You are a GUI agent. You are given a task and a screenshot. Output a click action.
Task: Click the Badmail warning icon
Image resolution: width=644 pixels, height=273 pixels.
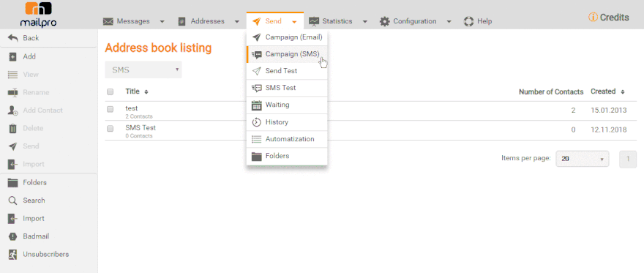click(x=12, y=236)
